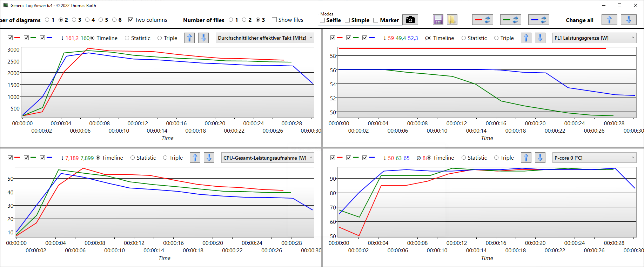Screen dimensions: 644x267
Task: Hide the red series in PL1 chart
Action: (333, 38)
